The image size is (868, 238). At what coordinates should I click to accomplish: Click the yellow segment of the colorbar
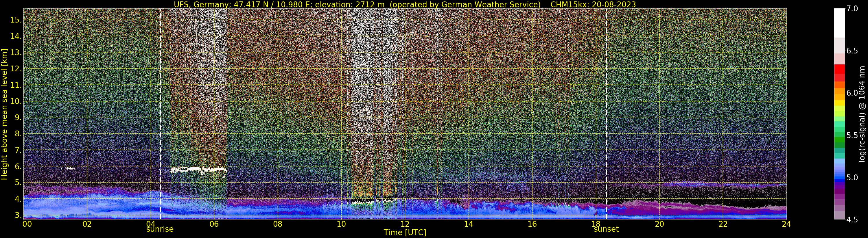pos(839,103)
